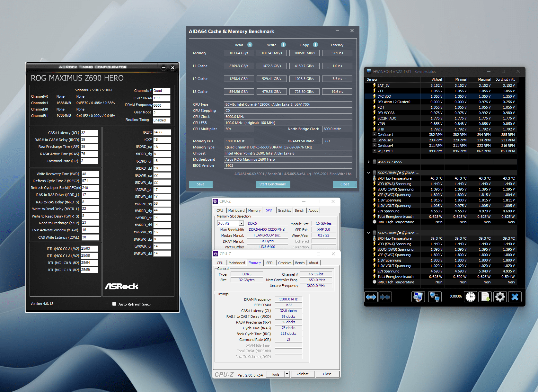Click the fan icon beside W_PUMP+

point(374,151)
